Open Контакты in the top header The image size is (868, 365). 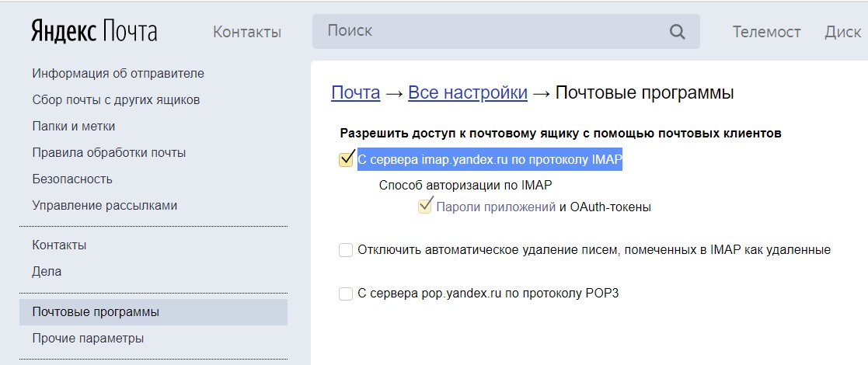click(247, 32)
